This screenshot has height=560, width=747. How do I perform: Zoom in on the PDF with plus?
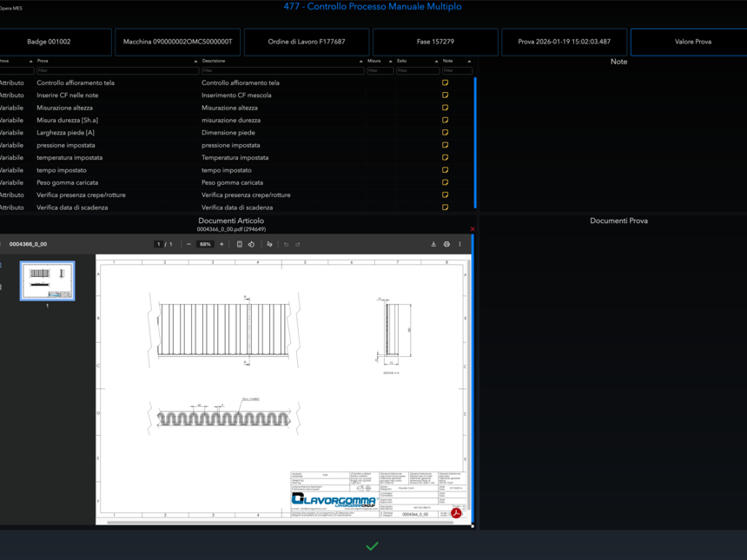[221, 245]
